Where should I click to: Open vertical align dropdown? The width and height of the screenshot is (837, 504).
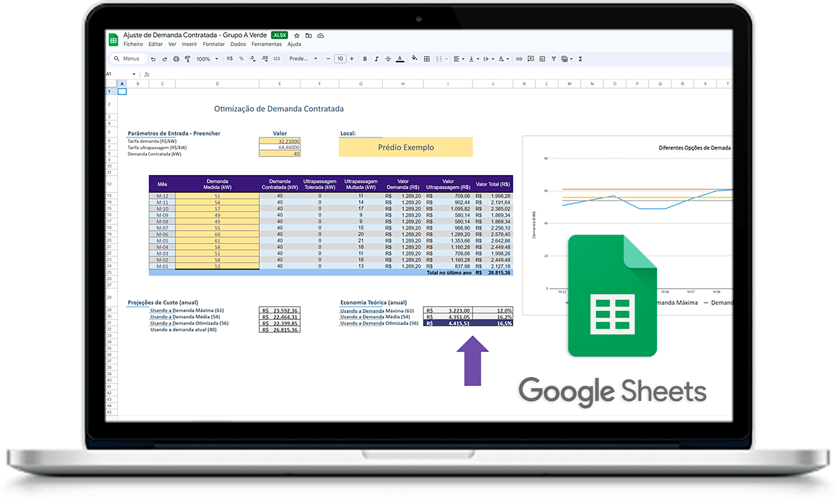[474, 59]
